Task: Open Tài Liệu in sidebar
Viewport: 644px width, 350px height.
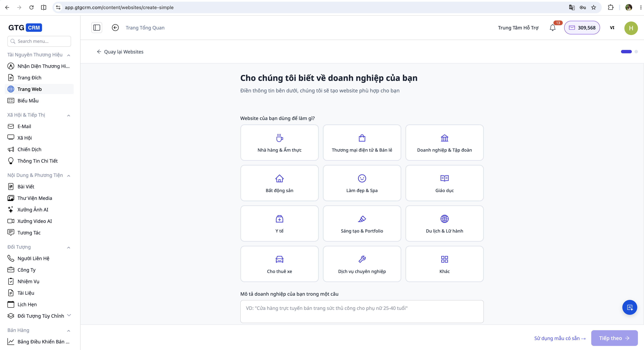Action: [x=39, y=293]
